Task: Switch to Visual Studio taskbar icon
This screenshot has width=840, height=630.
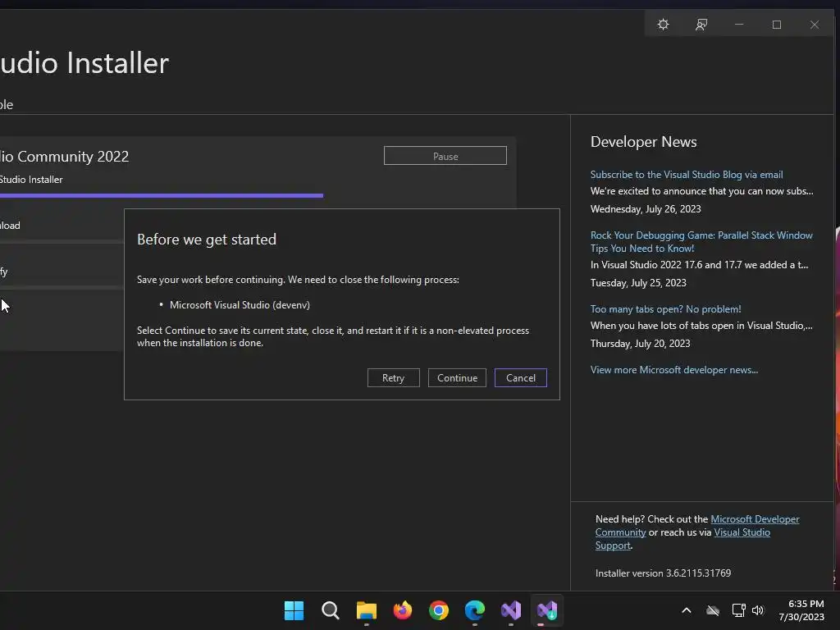Action: tap(511, 610)
